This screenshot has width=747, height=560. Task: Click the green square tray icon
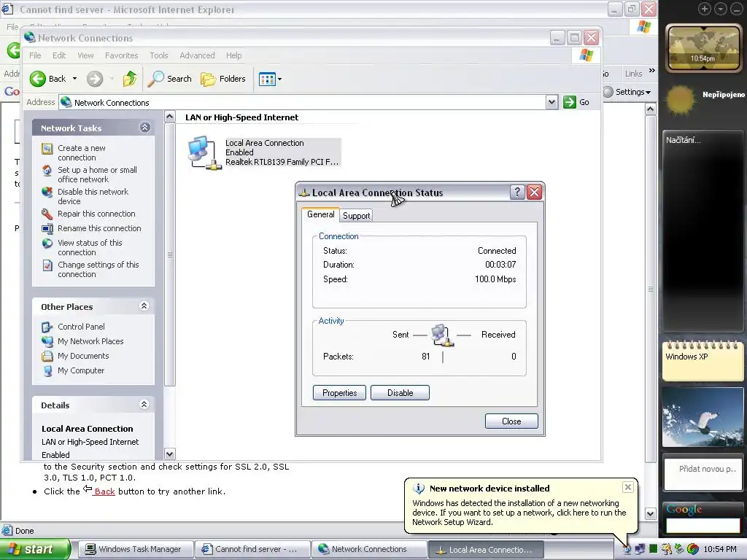click(x=653, y=549)
